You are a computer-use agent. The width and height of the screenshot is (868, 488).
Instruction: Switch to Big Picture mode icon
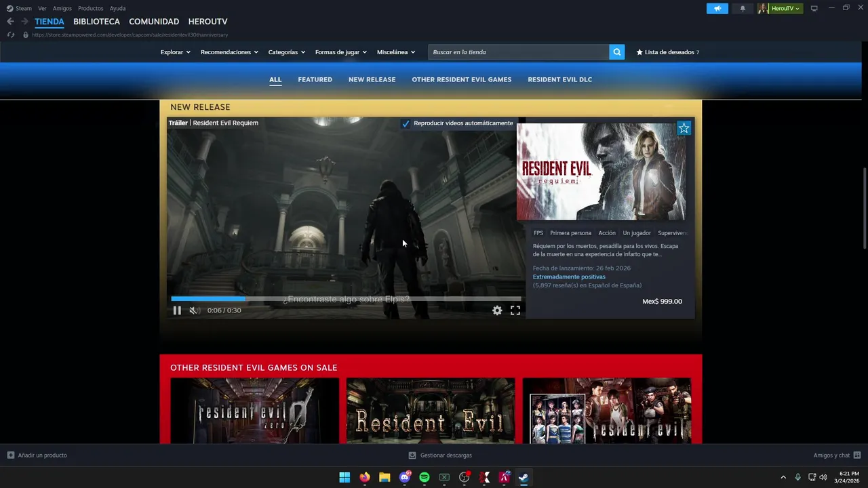click(x=814, y=8)
